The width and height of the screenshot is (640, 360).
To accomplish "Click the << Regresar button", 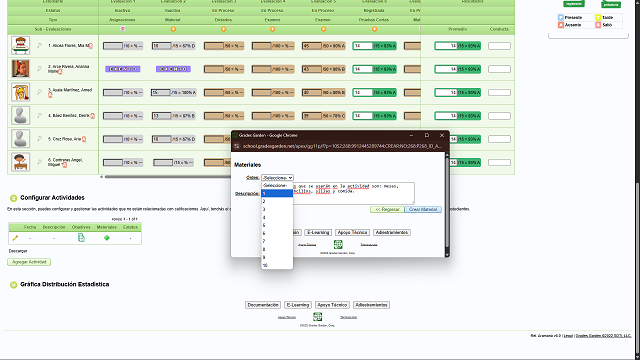I will [387, 209].
